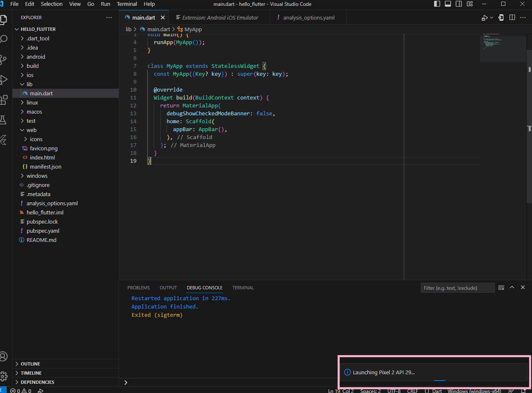This screenshot has height=393, width=532.
Task: Collapse the web folder
Action: [x=65, y=130]
